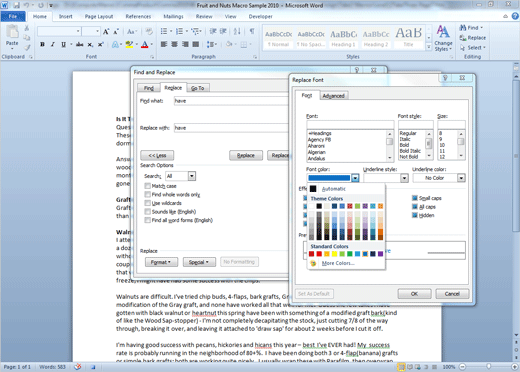Switch to the Go To tab
520x372 pixels.
click(x=198, y=88)
